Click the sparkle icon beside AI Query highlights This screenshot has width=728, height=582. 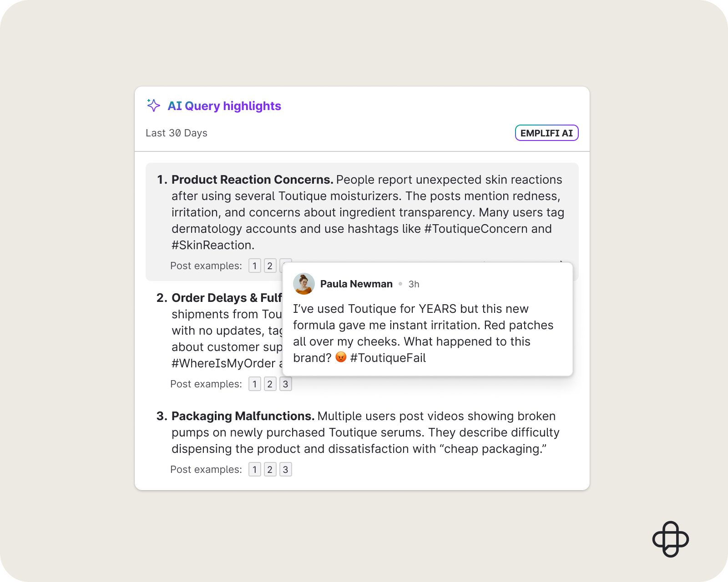153,105
